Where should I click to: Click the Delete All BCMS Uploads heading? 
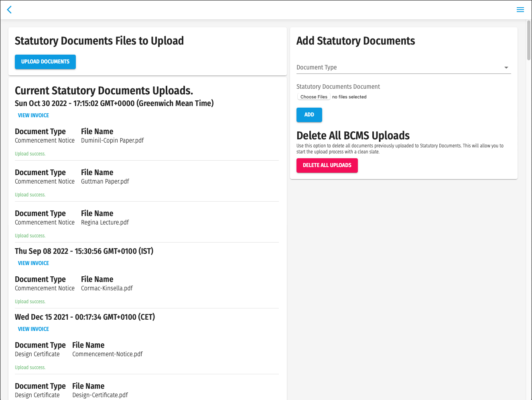coord(353,136)
